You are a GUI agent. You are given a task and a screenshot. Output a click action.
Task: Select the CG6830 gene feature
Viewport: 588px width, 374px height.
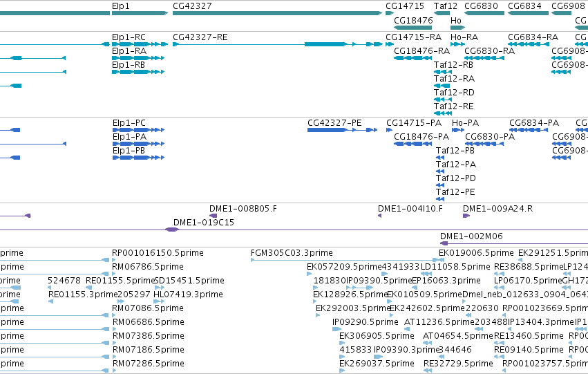(x=484, y=13)
